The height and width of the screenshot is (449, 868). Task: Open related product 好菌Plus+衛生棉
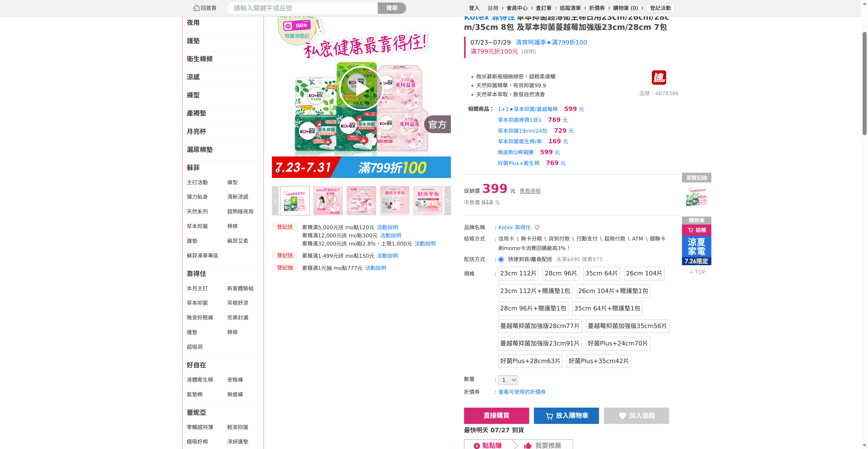pyautogui.click(x=519, y=163)
